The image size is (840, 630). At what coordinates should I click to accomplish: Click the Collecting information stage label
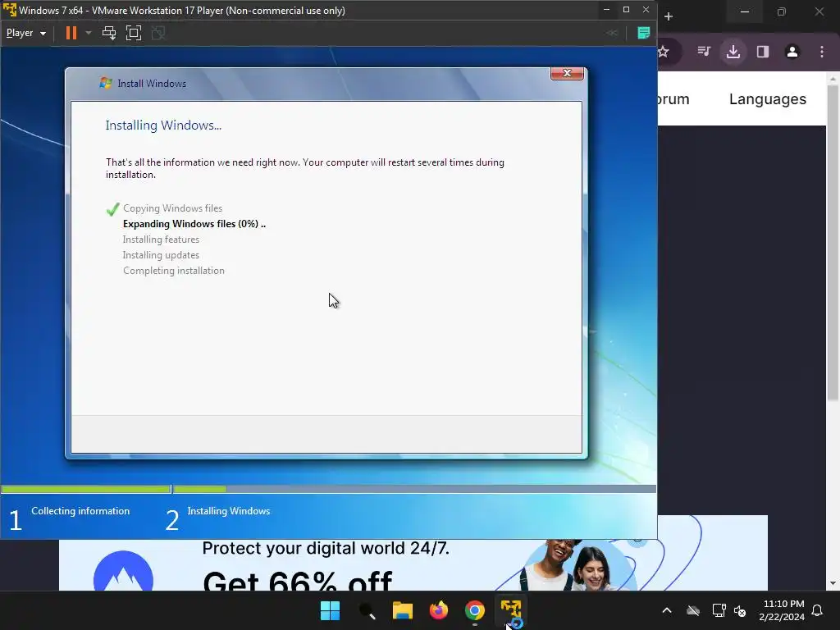[80, 511]
